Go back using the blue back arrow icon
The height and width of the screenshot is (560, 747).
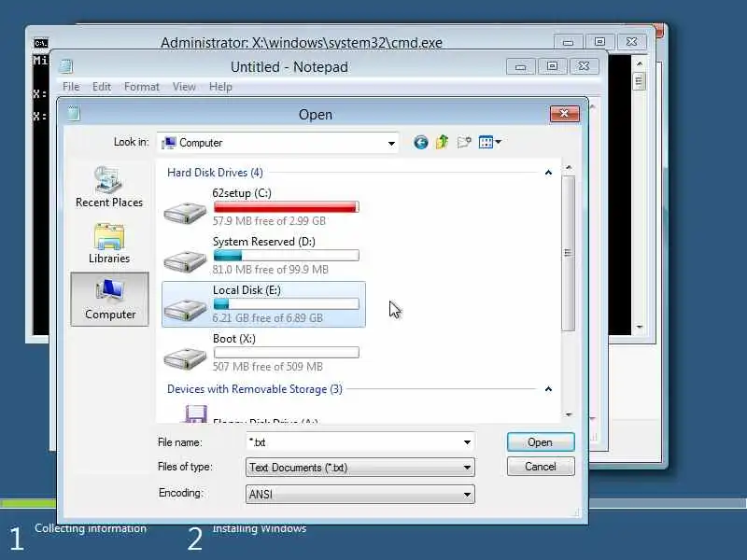point(421,143)
